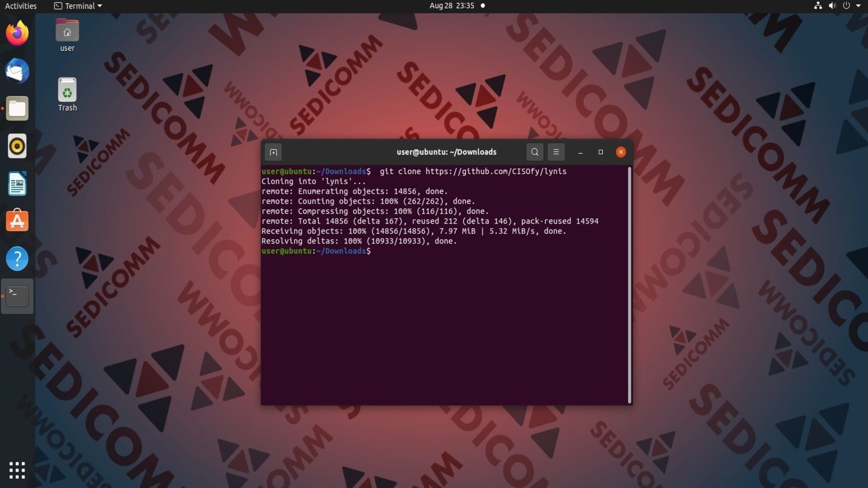Click the 'Enumerating objects: 14856' line
Screen dimensions: 868x488
tap(354, 191)
